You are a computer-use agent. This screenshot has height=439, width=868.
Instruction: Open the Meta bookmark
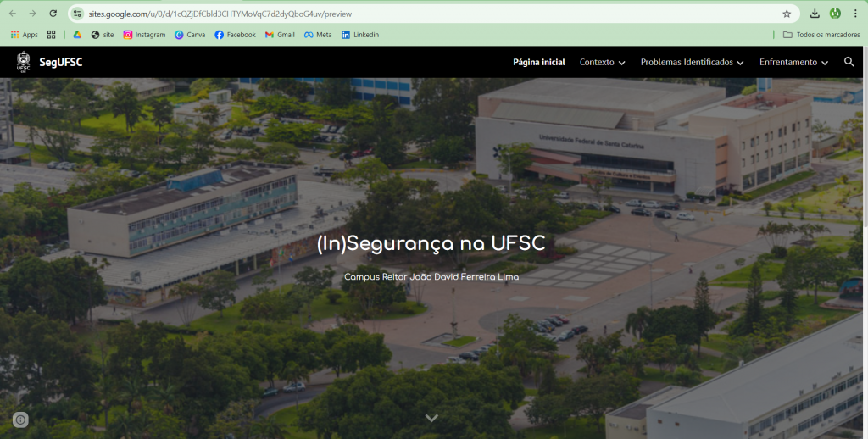pyautogui.click(x=318, y=34)
